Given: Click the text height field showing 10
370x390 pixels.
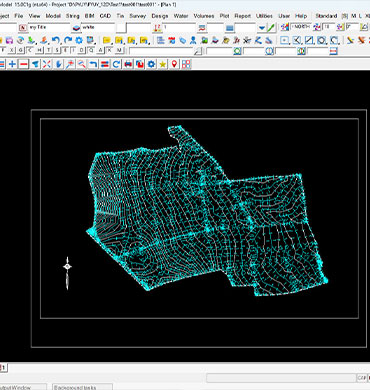Looking at the screenshot, I should 328,27.
